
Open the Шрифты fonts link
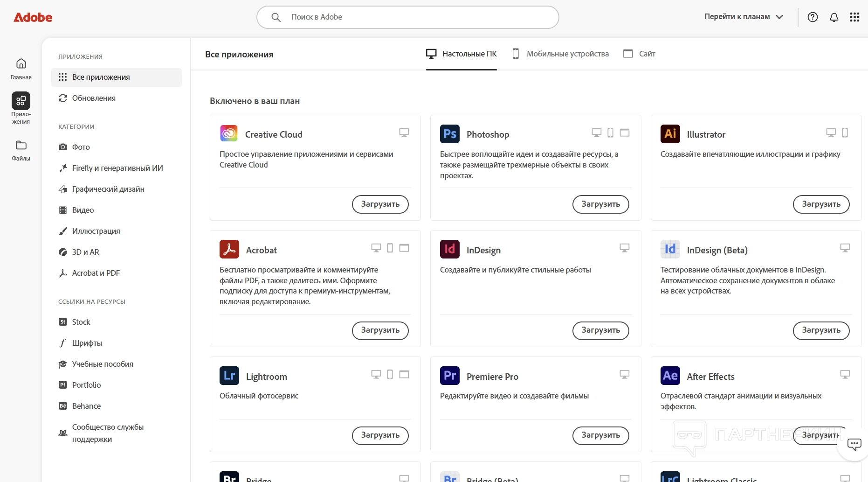(x=87, y=343)
